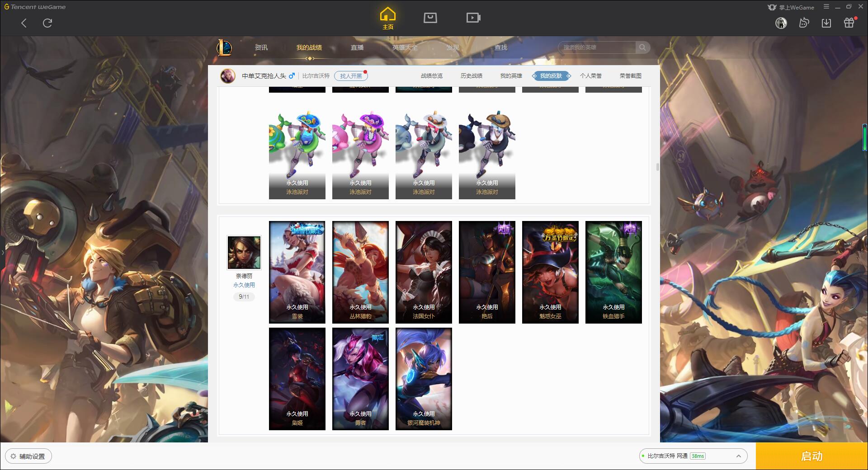Click the 启动 launch button
Viewport: 868px width, 470px height.
point(812,456)
